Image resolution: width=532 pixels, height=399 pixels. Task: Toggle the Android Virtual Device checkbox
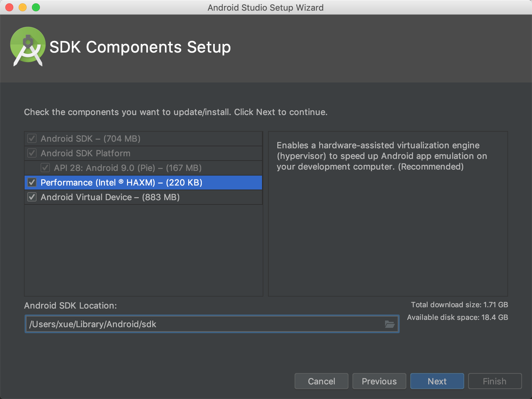[x=32, y=197]
